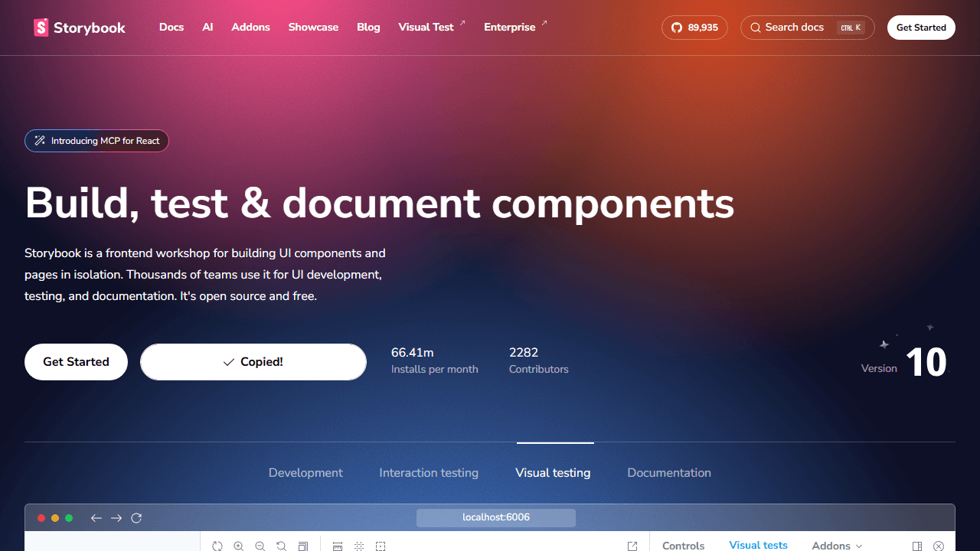Click the background switcher icon in demo toolbar
980x551 pixels.
pyautogui.click(x=303, y=546)
